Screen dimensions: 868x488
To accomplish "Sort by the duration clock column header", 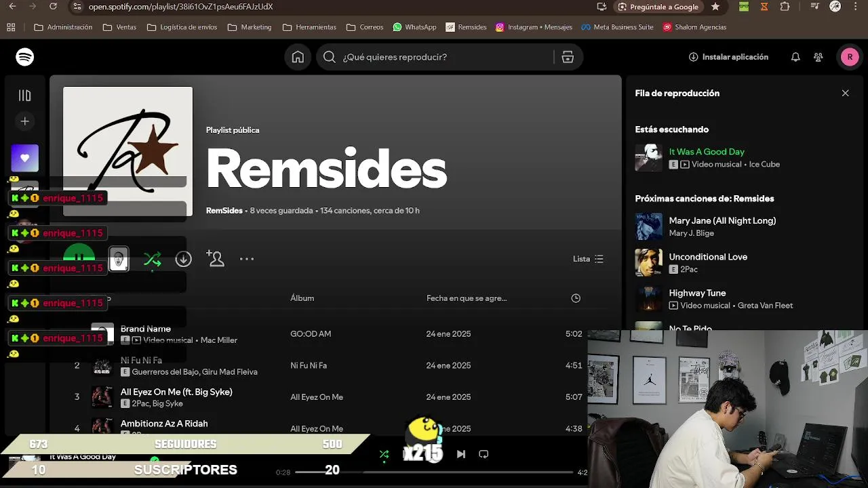I will point(576,298).
